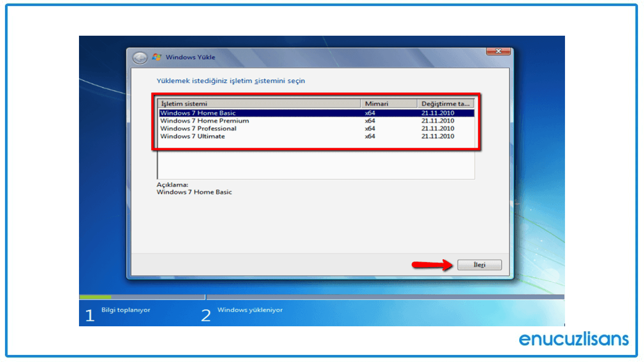
Task: Click the heading Yüklemek istediğiniz işletim sistemini seçin
Action: click(x=230, y=80)
